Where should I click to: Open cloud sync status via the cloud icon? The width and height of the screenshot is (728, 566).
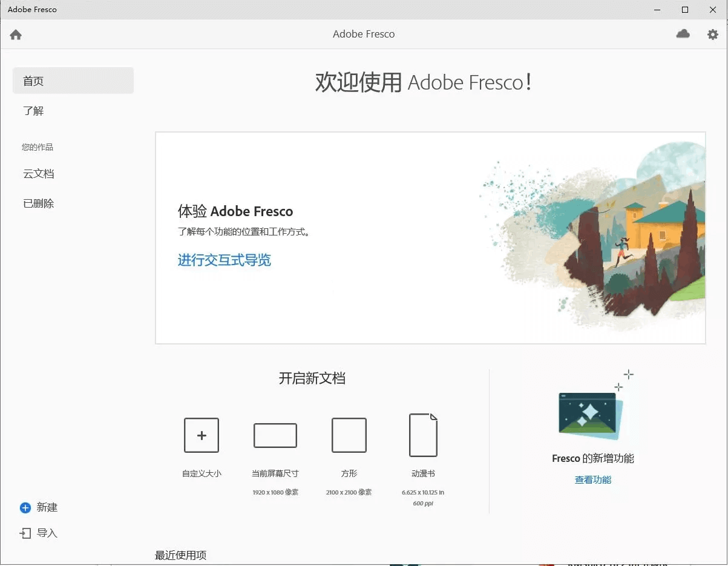(x=683, y=34)
